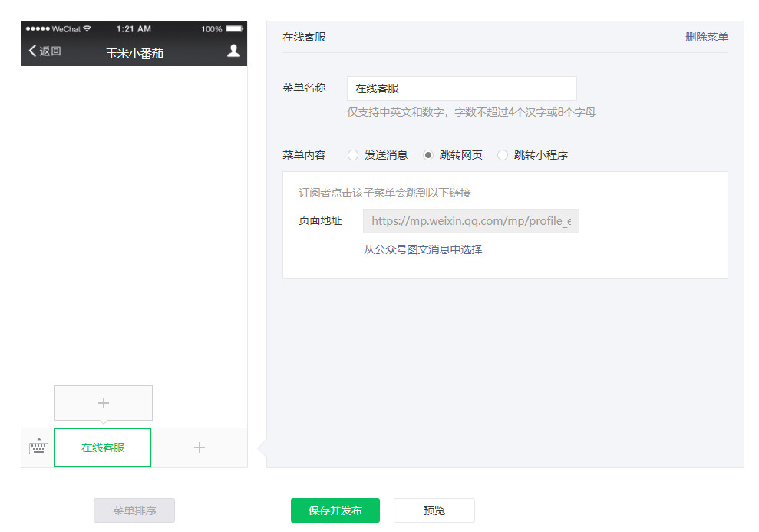Select the 发送消息 radio option
Viewport: 759px width, 532px height.
pyautogui.click(x=353, y=155)
